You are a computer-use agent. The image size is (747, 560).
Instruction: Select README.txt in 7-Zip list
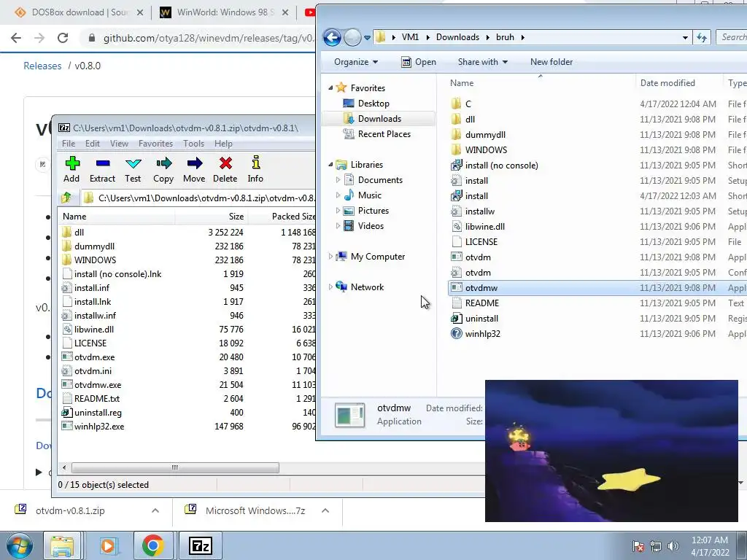[97, 399]
